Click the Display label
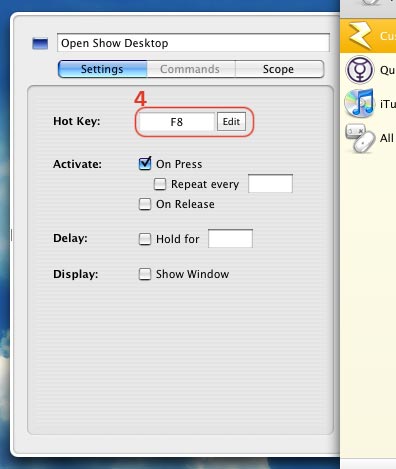396x469 pixels. coord(76,274)
